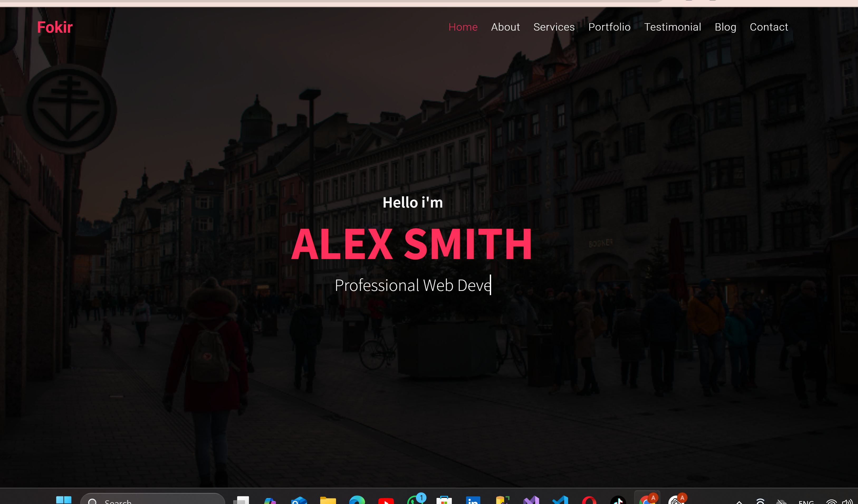Launch Visual Studio from the taskbar
The image size is (858, 504).
click(531, 500)
